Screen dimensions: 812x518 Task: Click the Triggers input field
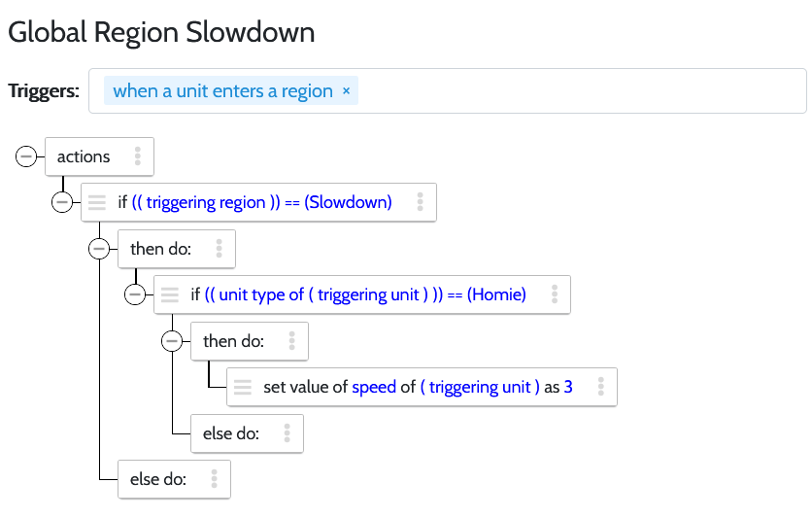point(583,91)
